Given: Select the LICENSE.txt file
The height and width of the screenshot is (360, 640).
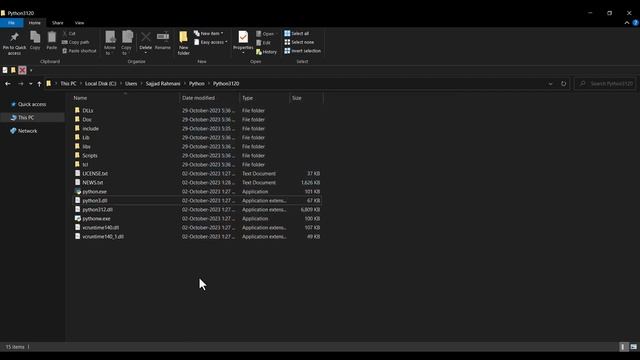Looking at the screenshot, I should (x=95, y=173).
